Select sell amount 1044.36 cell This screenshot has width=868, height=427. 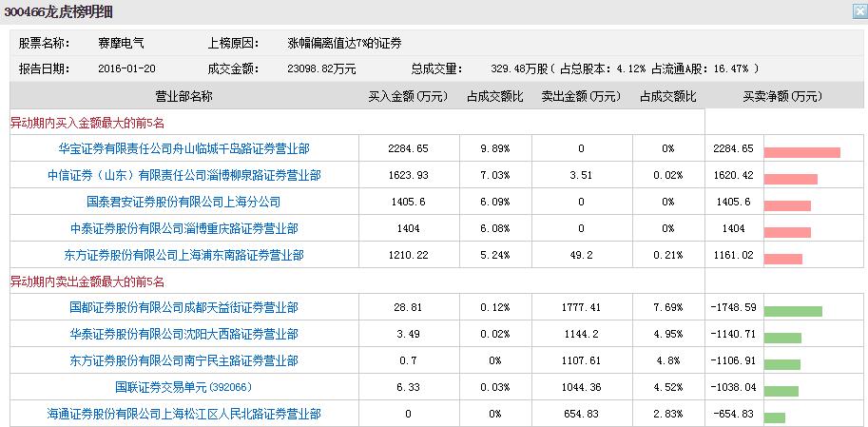[x=581, y=387]
